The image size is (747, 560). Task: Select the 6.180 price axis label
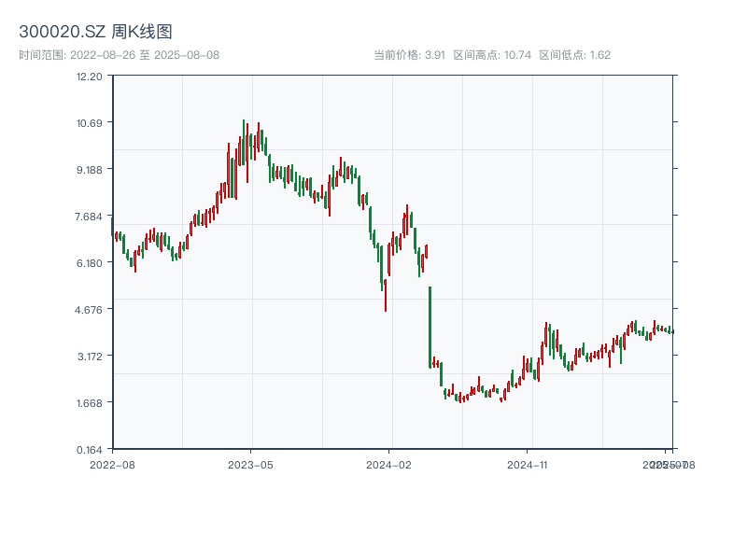tap(90, 263)
